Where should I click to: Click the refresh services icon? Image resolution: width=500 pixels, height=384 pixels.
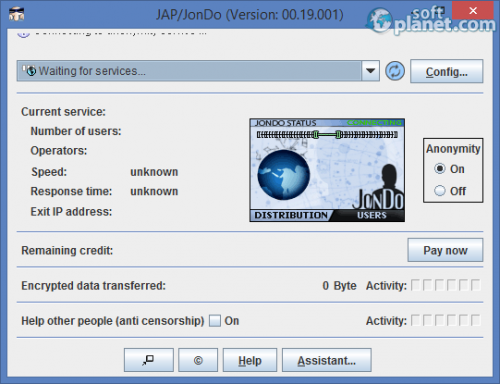point(395,71)
